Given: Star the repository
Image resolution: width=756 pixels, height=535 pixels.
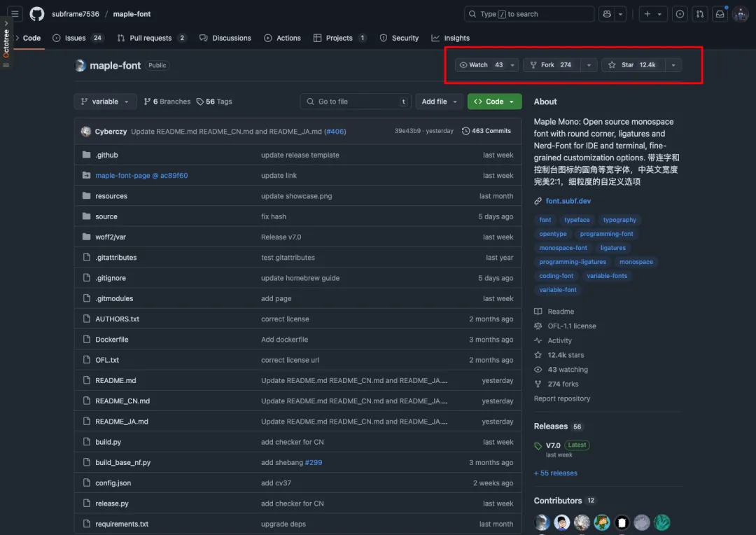Looking at the screenshot, I should (633, 65).
